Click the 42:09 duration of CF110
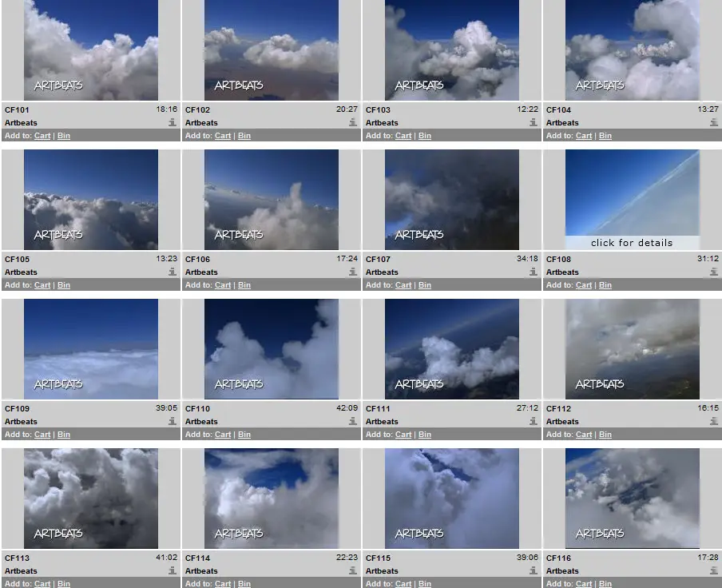Screen dimensions: 722x588 347,408
